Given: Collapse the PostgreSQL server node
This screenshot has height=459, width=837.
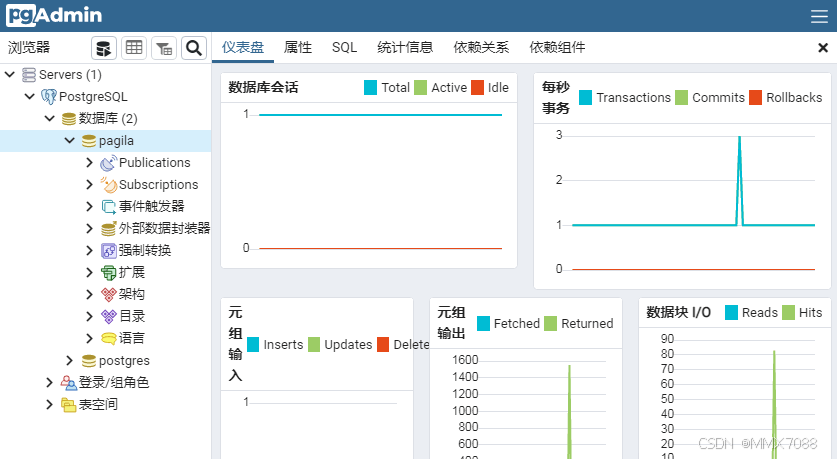Looking at the screenshot, I should 30,97.
